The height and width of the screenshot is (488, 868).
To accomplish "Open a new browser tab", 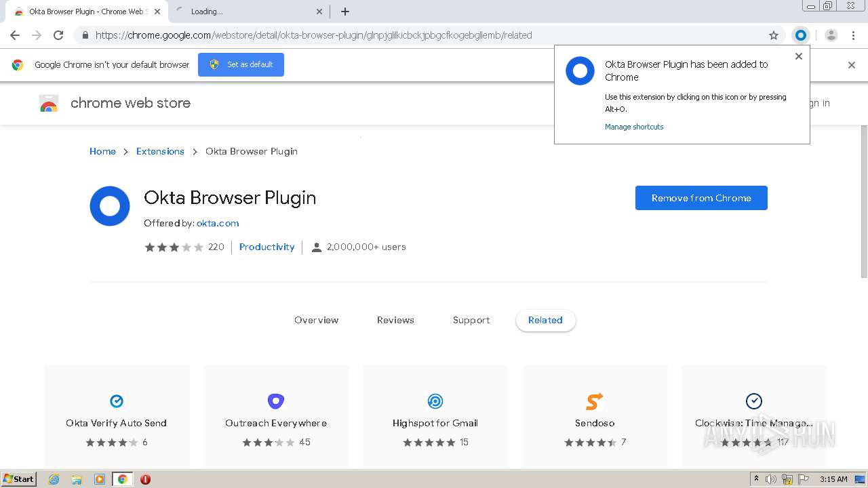I will coord(345,12).
